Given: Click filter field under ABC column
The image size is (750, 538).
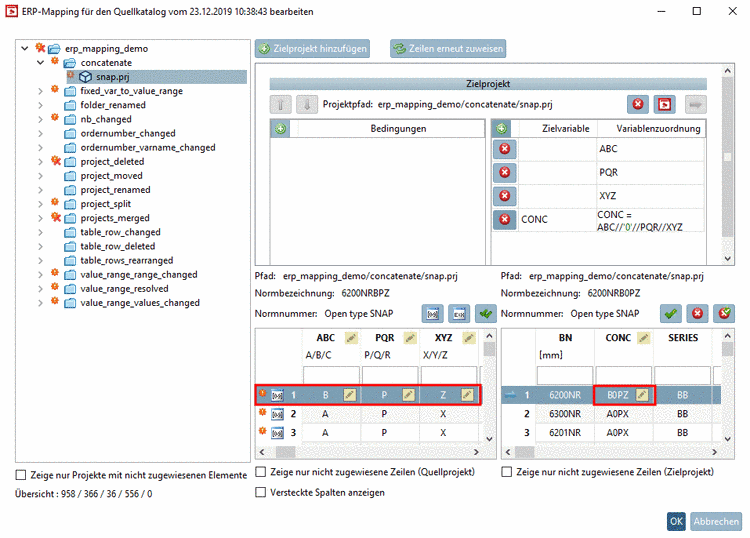Looking at the screenshot, I should pyautogui.click(x=331, y=375).
